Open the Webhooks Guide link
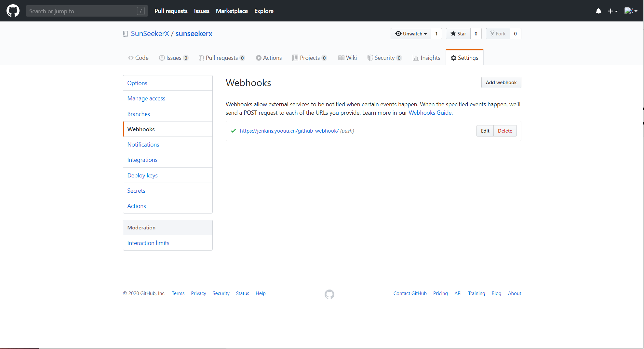 pos(430,113)
